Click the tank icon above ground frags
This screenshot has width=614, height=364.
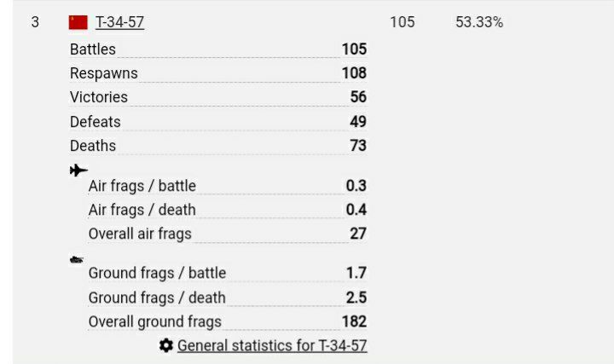coord(77,259)
